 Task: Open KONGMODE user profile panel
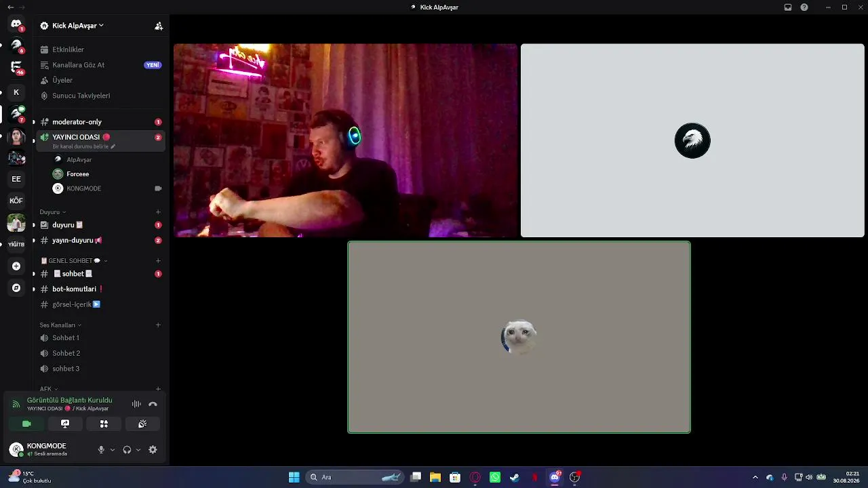pyautogui.click(x=47, y=449)
